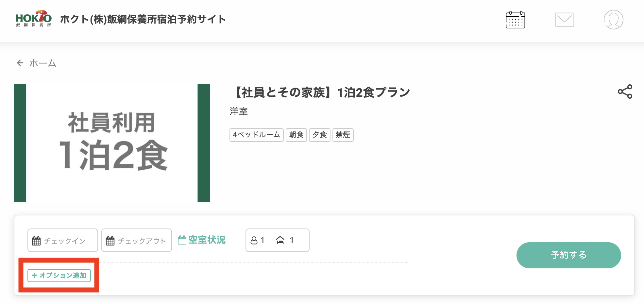Navigate back using the ホーム link
This screenshot has height=304, width=644.
[42, 63]
